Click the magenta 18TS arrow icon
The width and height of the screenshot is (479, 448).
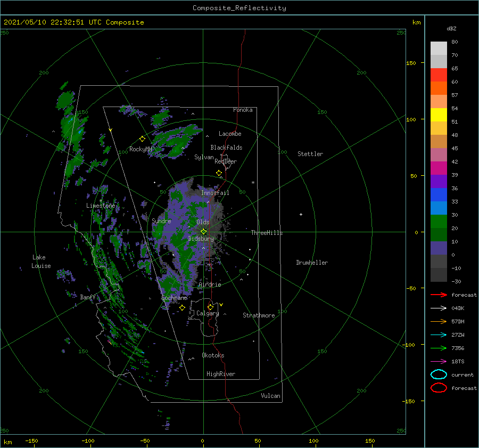coord(439,362)
